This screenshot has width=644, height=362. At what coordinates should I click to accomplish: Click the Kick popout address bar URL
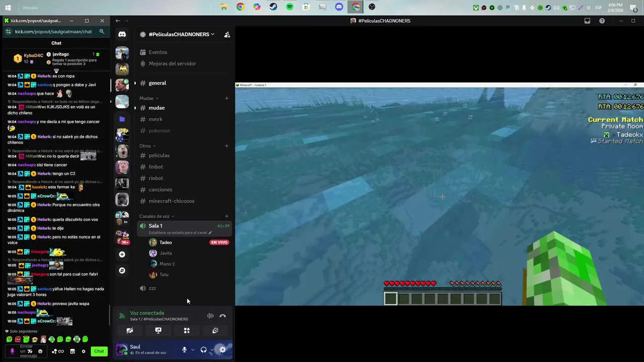(53, 31)
